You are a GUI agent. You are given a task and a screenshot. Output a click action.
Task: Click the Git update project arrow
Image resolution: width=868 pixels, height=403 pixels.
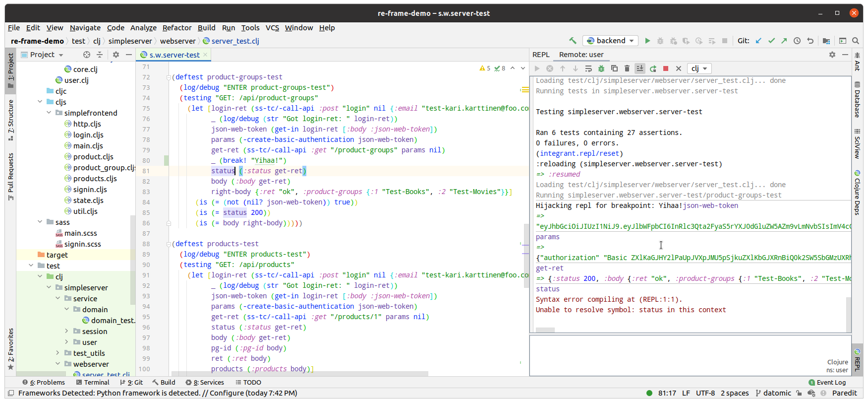(x=758, y=41)
